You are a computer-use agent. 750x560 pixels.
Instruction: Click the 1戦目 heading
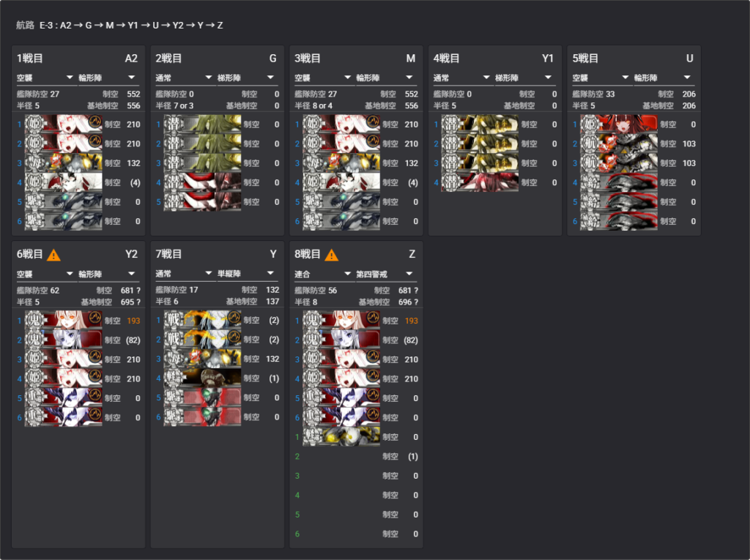[x=29, y=59]
